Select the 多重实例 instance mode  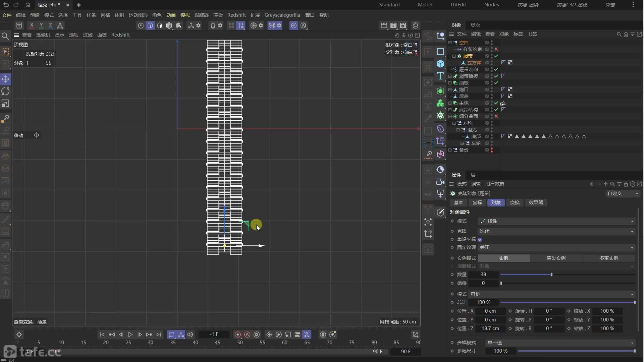[609, 258]
